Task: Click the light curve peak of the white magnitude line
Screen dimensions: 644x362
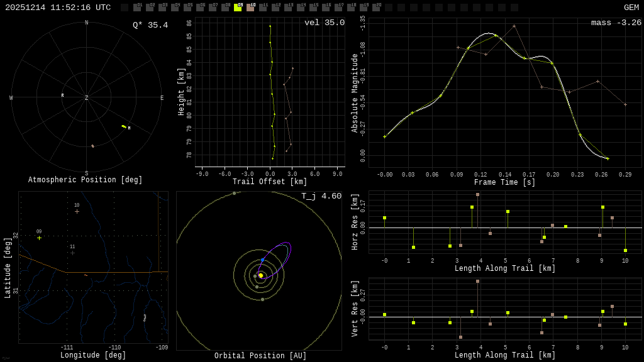Action: [489, 33]
